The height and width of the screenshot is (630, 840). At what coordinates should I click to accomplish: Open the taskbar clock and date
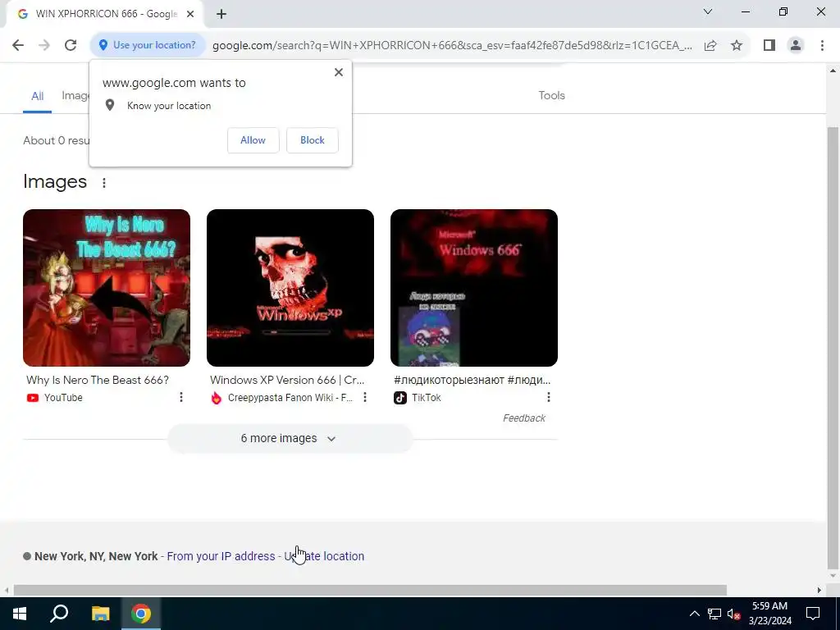tap(769, 614)
